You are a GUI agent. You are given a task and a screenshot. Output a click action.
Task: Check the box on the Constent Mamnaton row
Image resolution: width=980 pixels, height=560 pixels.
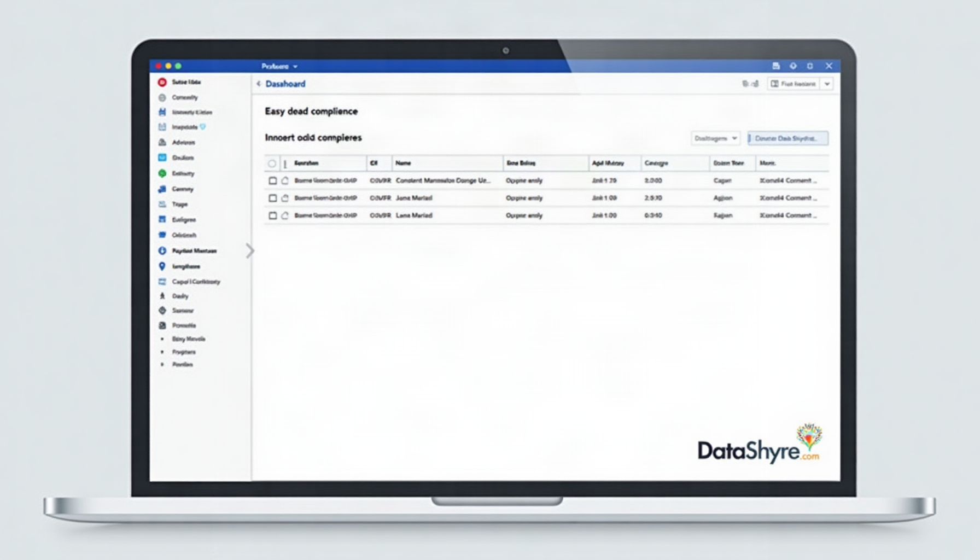click(x=272, y=180)
